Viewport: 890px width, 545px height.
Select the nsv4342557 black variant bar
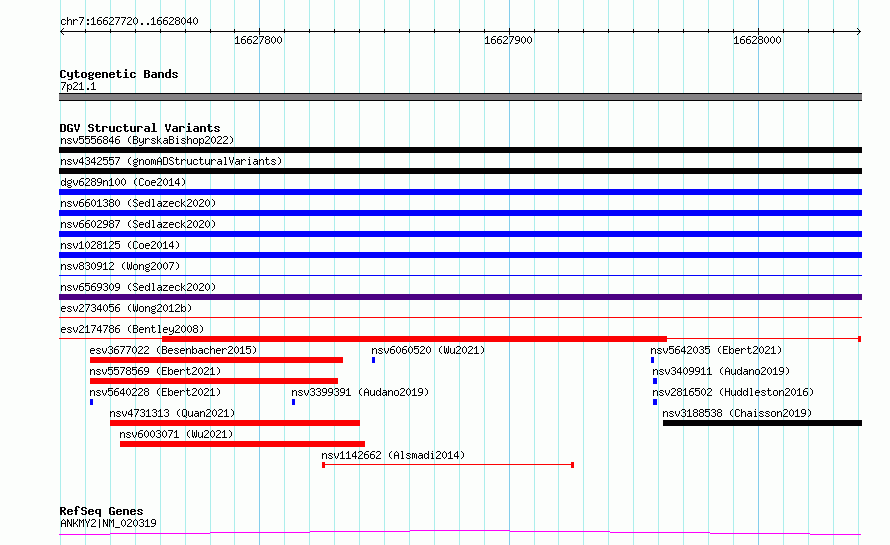tap(460, 171)
